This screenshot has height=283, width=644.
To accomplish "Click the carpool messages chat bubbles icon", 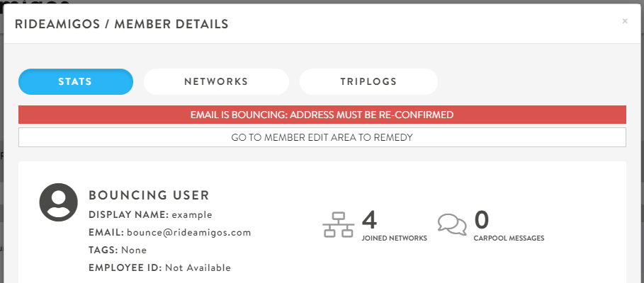I will point(452,224).
